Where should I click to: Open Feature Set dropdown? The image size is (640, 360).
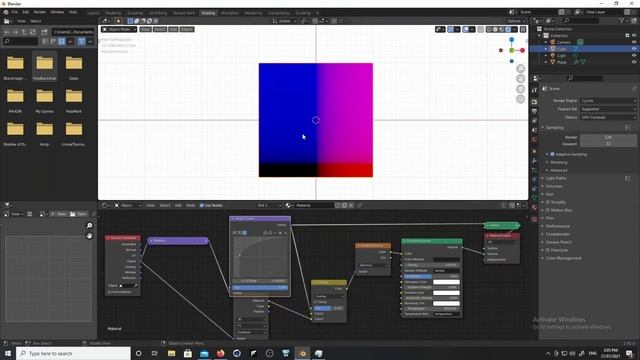pyautogui.click(x=608, y=109)
